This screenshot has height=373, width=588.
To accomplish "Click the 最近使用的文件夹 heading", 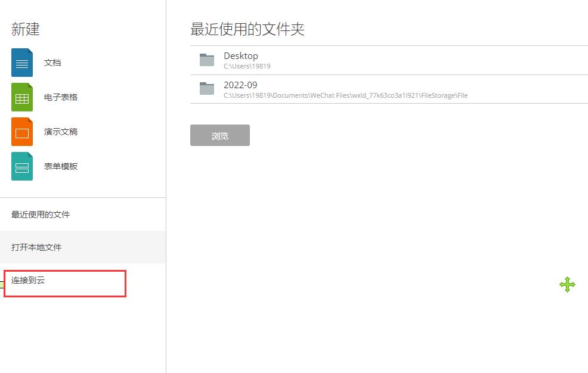I will (x=247, y=29).
